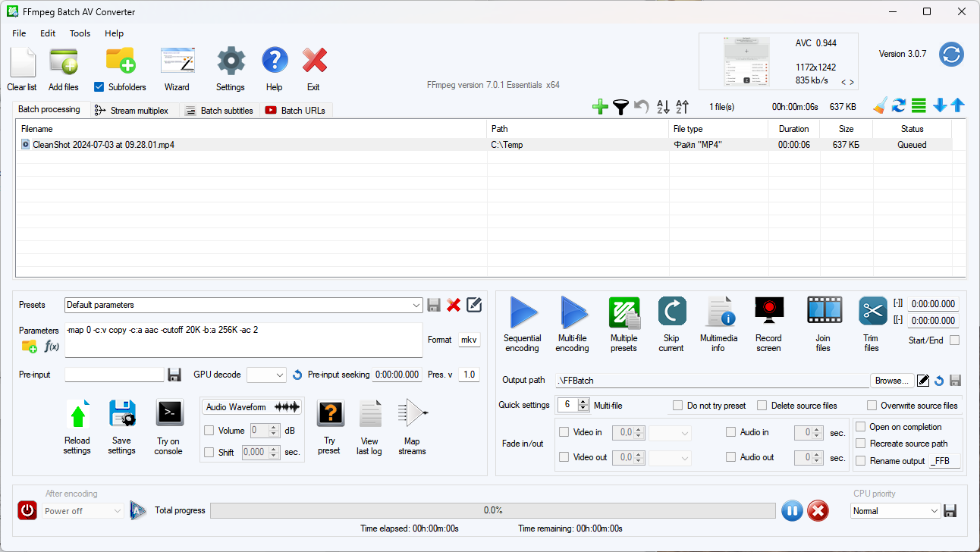The width and height of the screenshot is (980, 552).
Task: Move selected file up with blue arrow
Action: coord(957,105)
